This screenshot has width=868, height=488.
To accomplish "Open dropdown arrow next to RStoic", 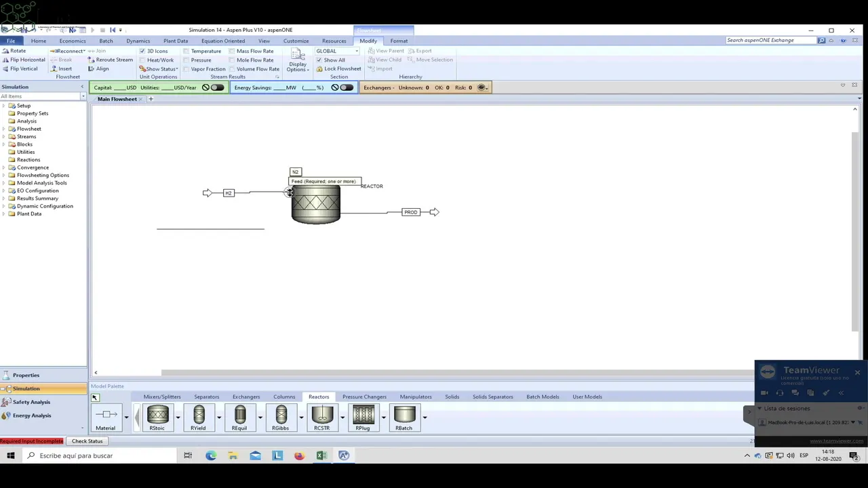I will pyautogui.click(x=178, y=418).
